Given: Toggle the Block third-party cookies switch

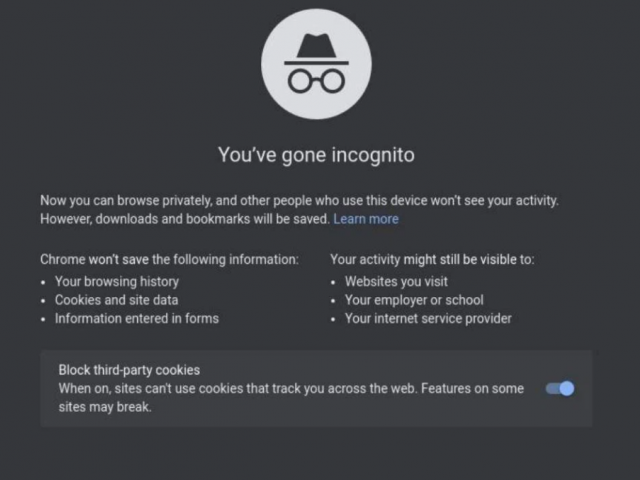Looking at the screenshot, I should [x=560, y=389].
